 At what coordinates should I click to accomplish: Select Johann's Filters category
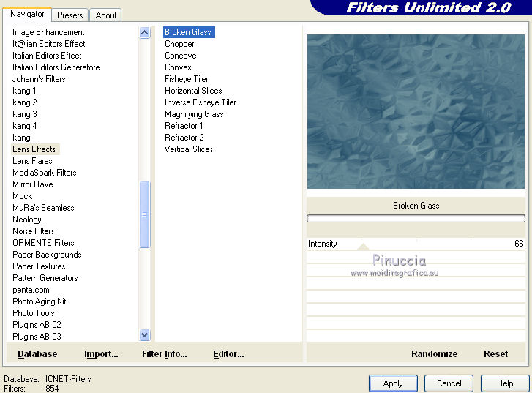[39, 79]
